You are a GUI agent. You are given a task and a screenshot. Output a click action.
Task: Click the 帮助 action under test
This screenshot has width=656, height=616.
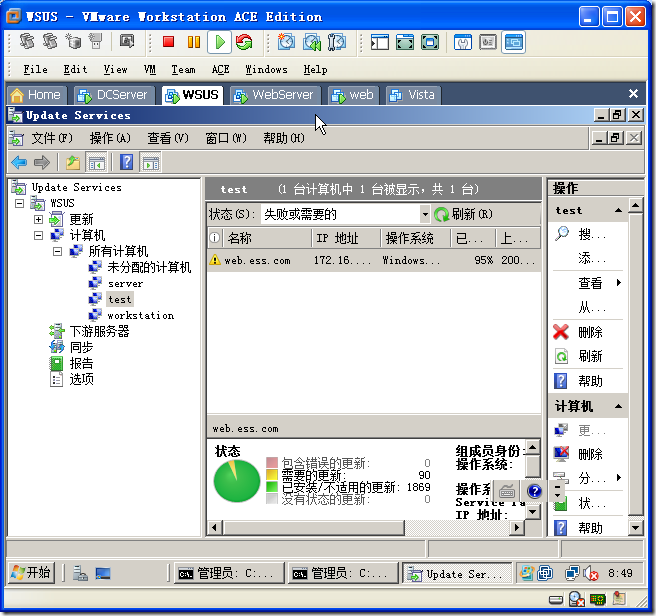pyautogui.click(x=590, y=381)
